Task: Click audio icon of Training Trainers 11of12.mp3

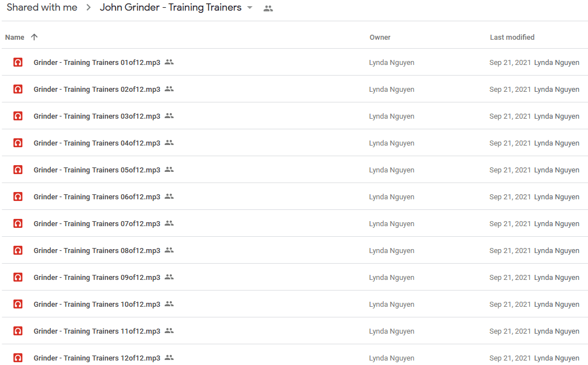Action: tap(17, 331)
